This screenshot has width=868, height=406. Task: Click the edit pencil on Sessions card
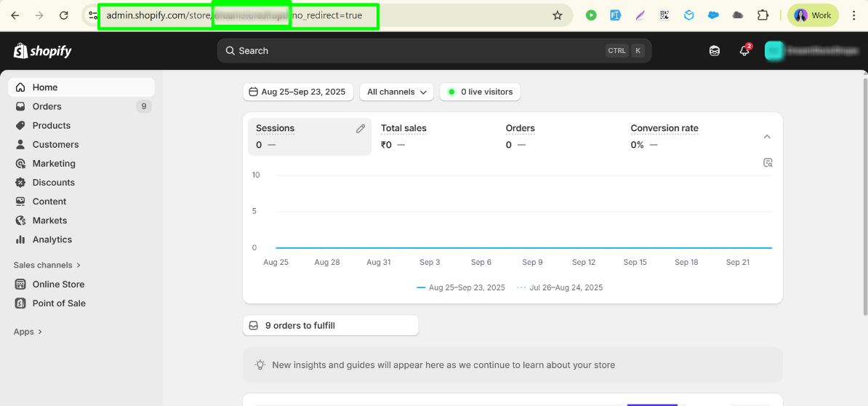pyautogui.click(x=361, y=129)
